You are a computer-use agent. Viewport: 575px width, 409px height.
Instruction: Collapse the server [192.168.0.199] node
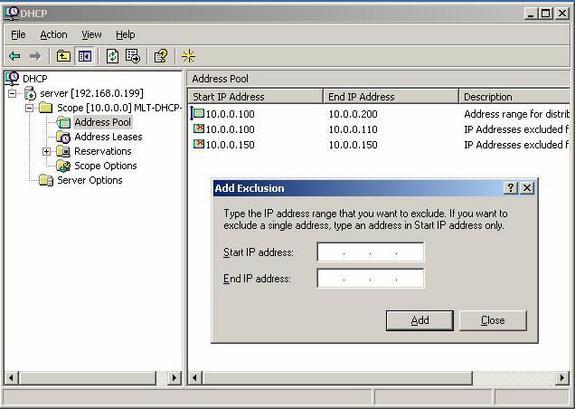click(x=12, y=94)
